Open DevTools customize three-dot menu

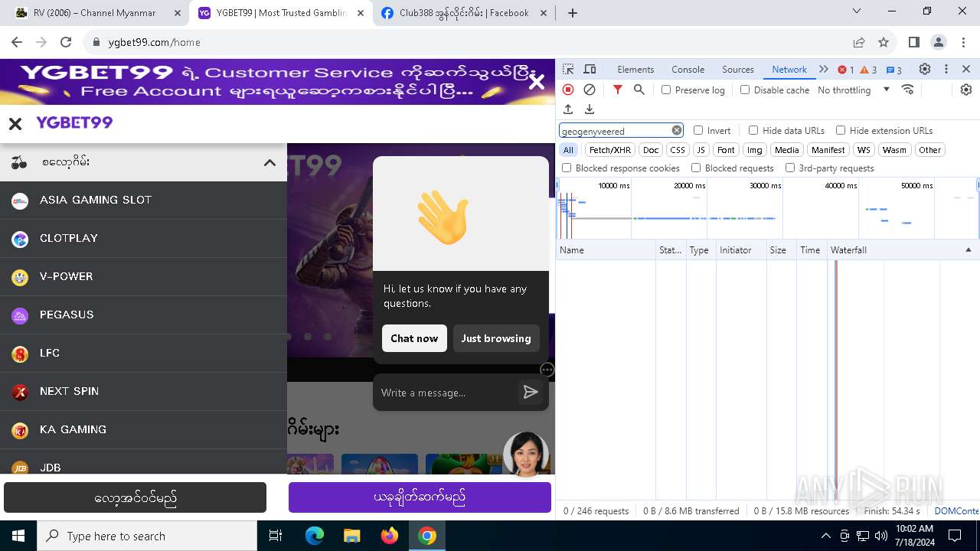[x=946, y=69]
